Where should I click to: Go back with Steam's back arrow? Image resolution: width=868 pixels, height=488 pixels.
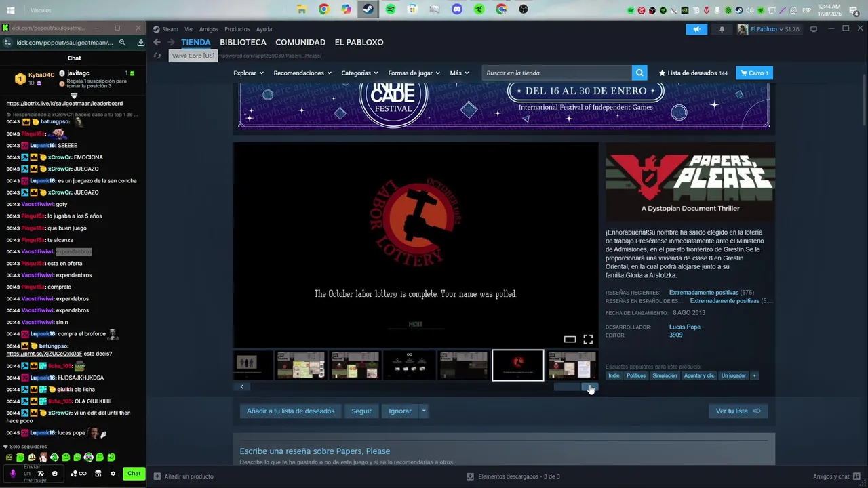(157, 42)
